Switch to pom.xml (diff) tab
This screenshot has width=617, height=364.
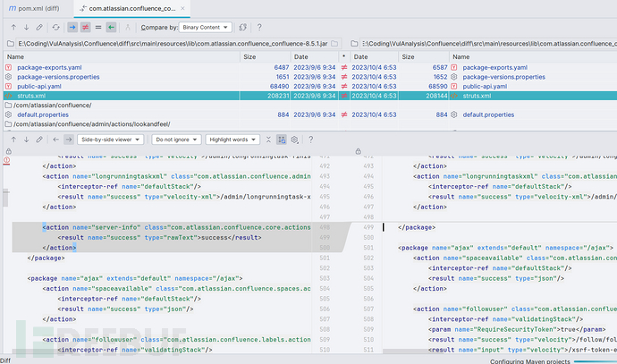click(x=34, y=8)
